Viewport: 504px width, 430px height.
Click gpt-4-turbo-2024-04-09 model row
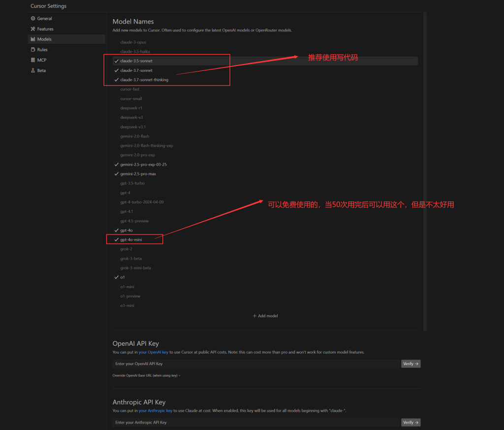click(x=265, y=202)
